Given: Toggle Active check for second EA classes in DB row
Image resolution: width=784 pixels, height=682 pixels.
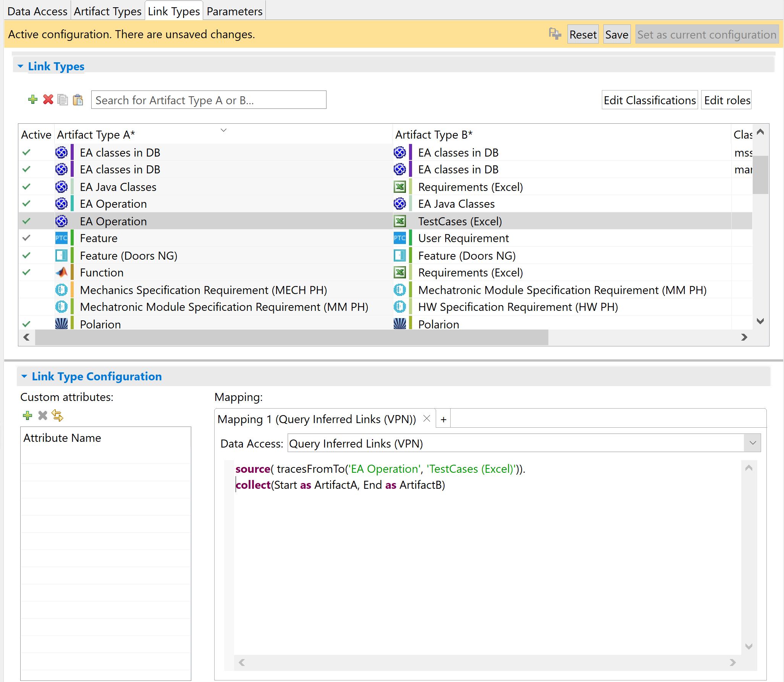Looking at the screenshot, I should (x=26, y=169).
